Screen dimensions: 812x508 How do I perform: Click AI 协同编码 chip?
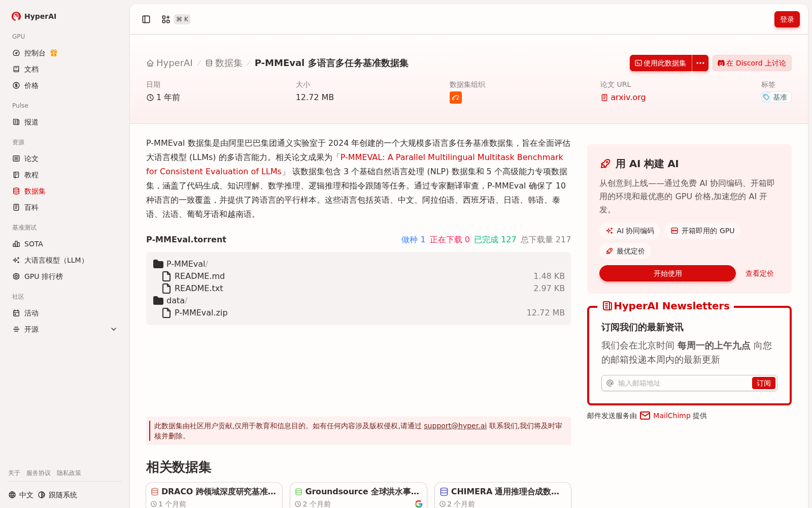click(630, 231)
